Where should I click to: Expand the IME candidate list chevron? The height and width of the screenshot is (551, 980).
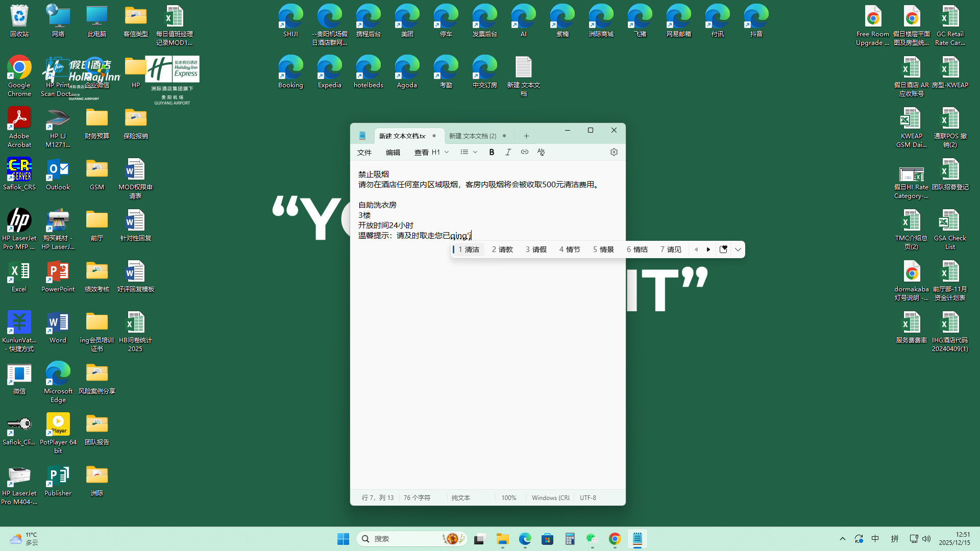click(738, 249)
